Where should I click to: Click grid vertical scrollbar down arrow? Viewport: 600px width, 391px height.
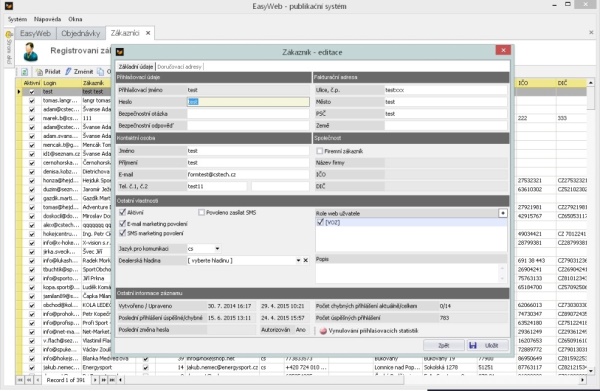pyautogui.click(x=591, y=371)
